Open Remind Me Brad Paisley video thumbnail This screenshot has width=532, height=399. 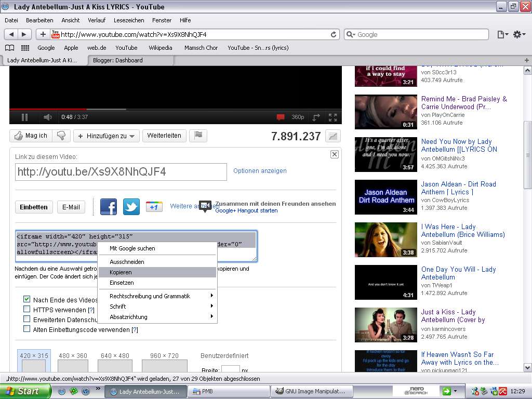pos(386,112)
